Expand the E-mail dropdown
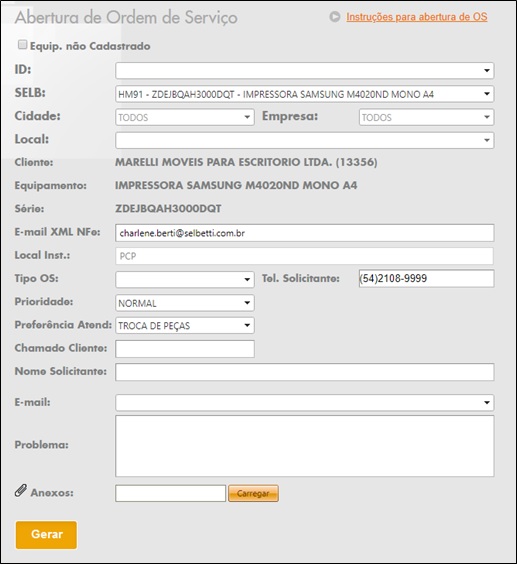 point(304,402)
